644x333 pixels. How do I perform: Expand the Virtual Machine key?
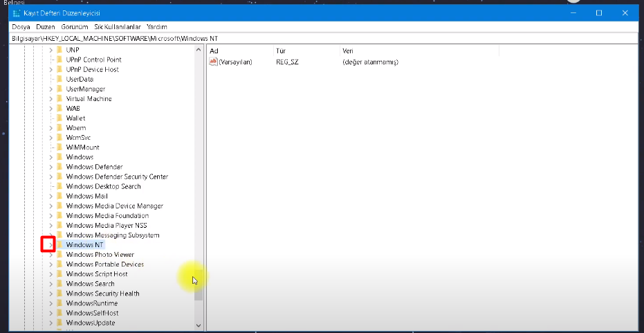pyautogui.click(x=51, y=99)
